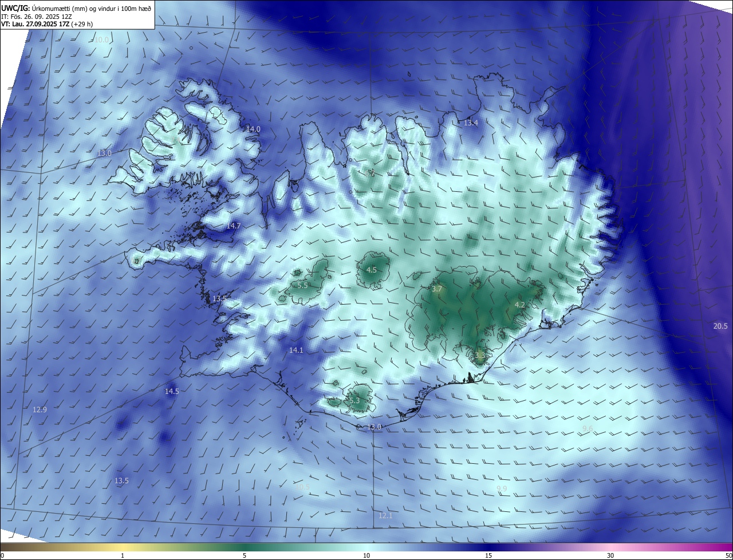Image resolution: width=733 pixels, height=560 pixels.
Task: Click the 14.0 value near the Westfjords
Action: (253, 129)
